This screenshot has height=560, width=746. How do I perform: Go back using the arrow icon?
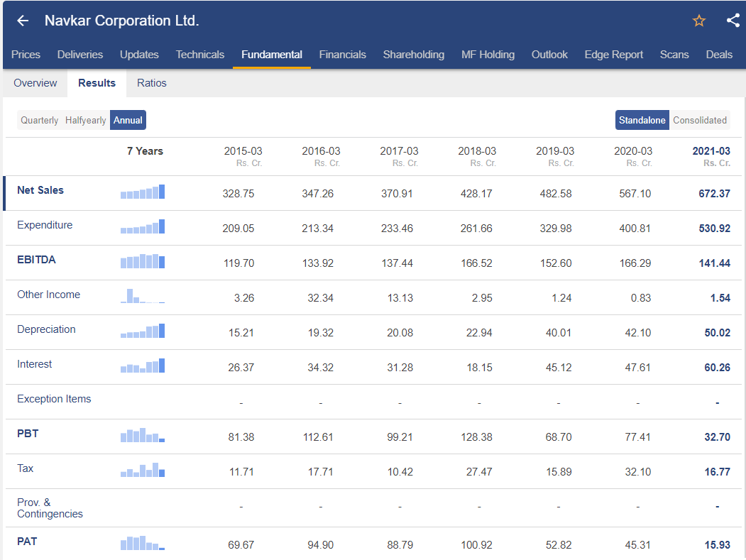[x=23, y=21]
